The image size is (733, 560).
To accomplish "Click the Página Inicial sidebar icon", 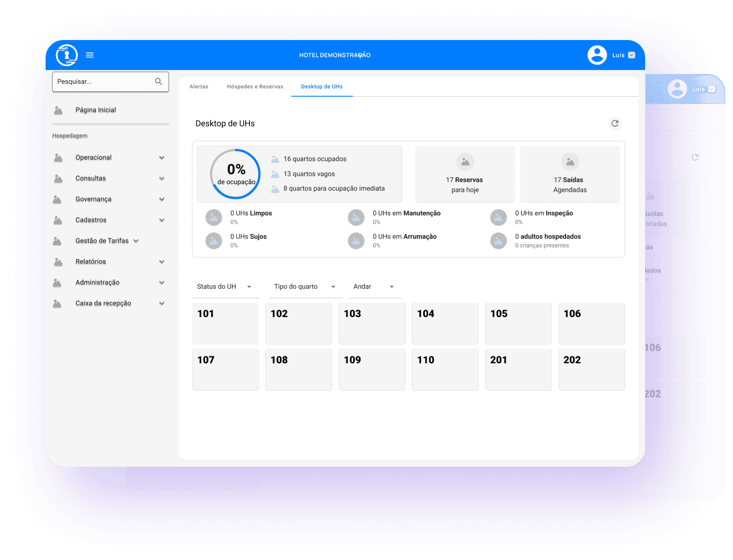I will (58, 110).
